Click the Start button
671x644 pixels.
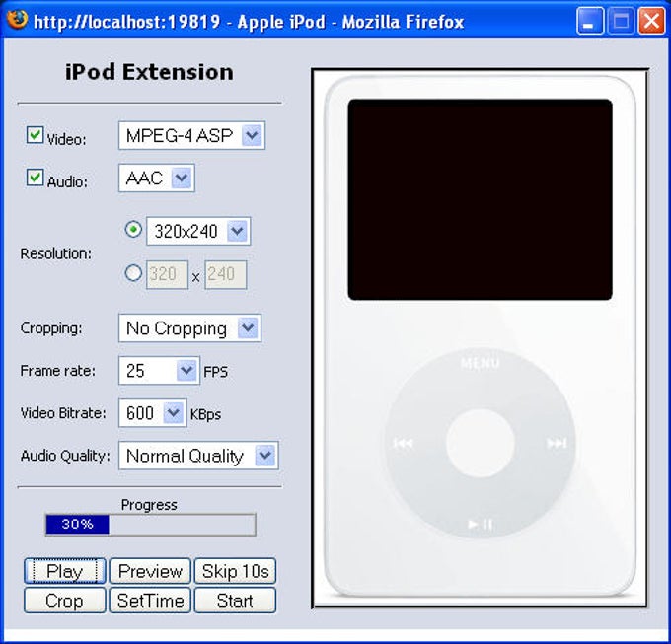(x=235, y=601)
